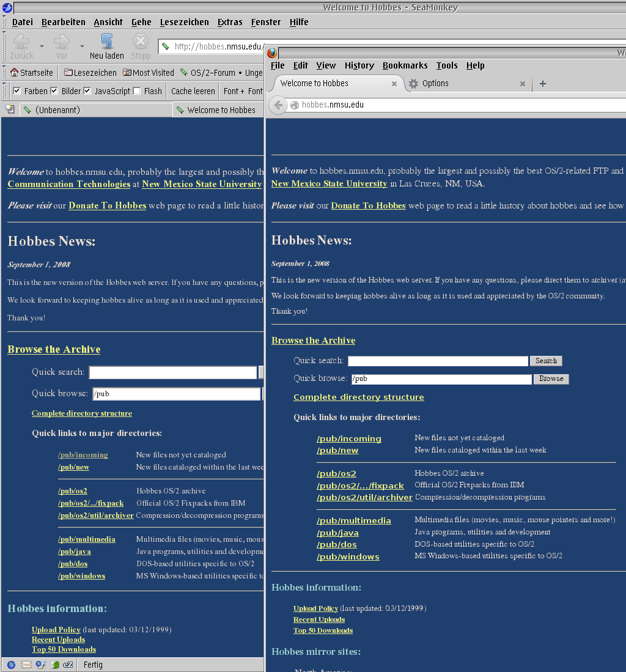This screenshot has width=626, height=672.
Task: Open the Firefox History menu
Action: click(359, 65)
